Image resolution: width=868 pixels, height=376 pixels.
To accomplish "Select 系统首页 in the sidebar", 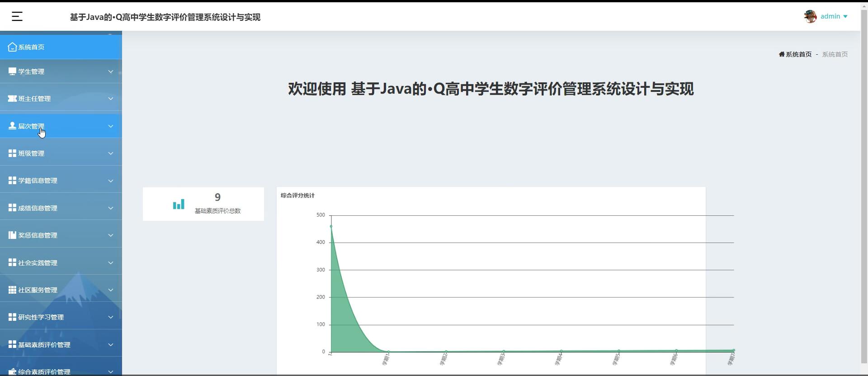I will (61, 47).
